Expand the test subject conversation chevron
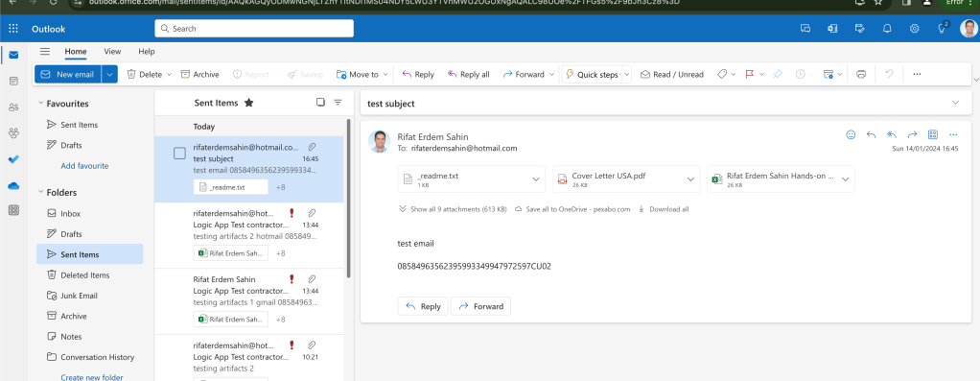 tap(955, 103)
